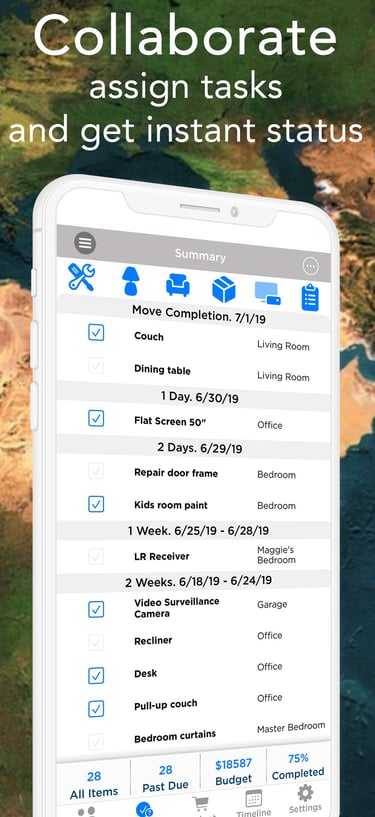Viewport: 375px width, 817px height.
Task: Select the armchair furniture category icon
Action: (178, 286)
